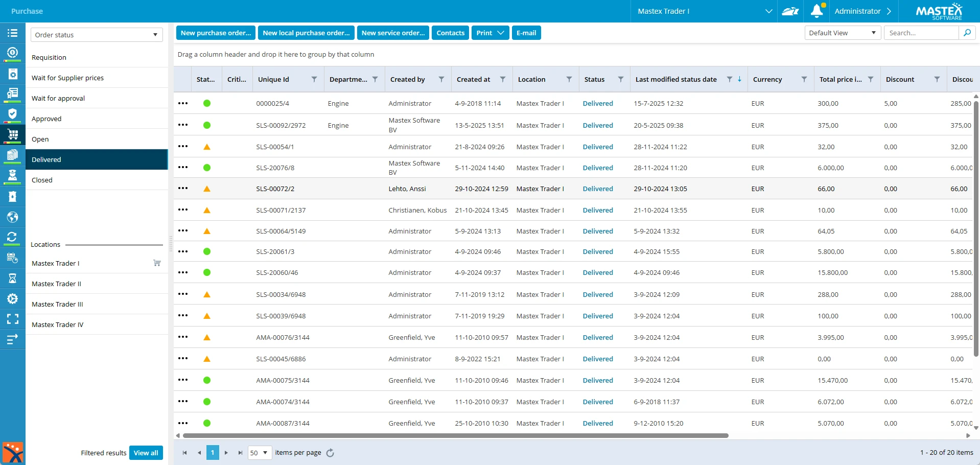
Task: Open the certificate module icon
Action: pyautogui.click(x=12, y=94)
